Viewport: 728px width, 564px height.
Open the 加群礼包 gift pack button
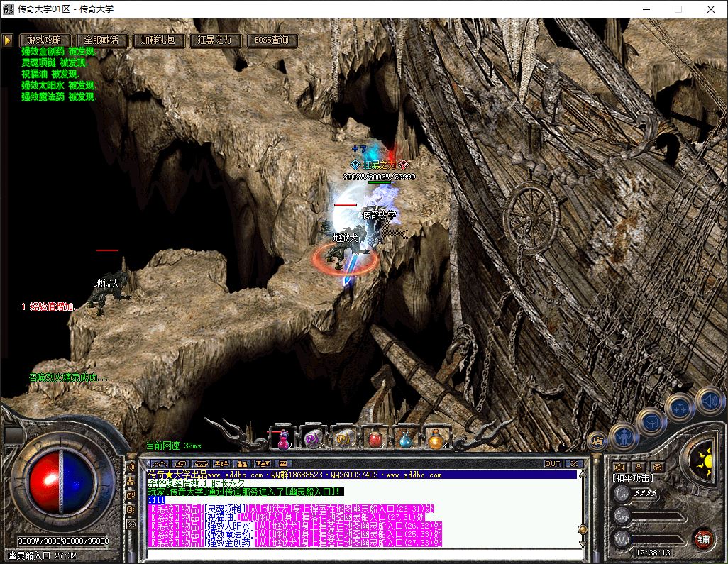pyautogui.click(x=158, y=40)
